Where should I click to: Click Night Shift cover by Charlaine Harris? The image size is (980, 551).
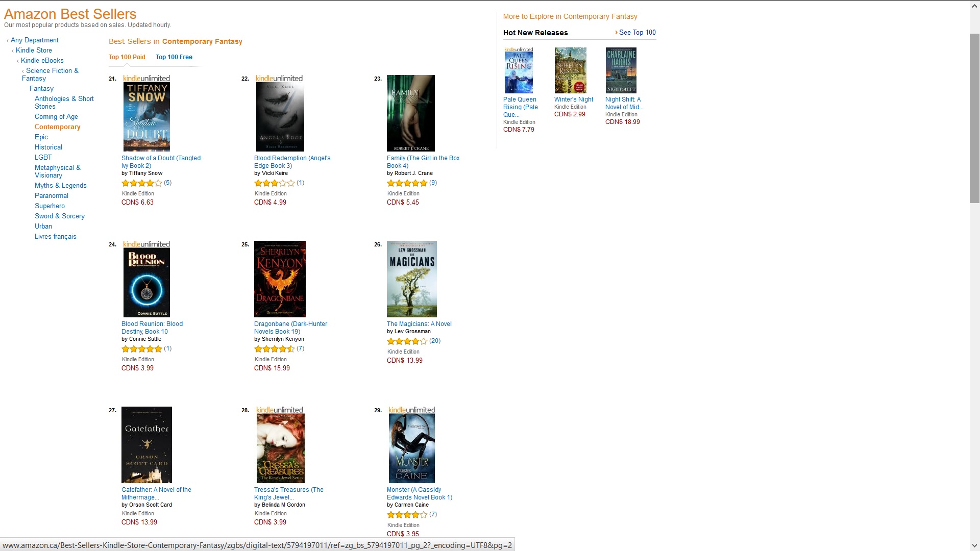[621, 70]
